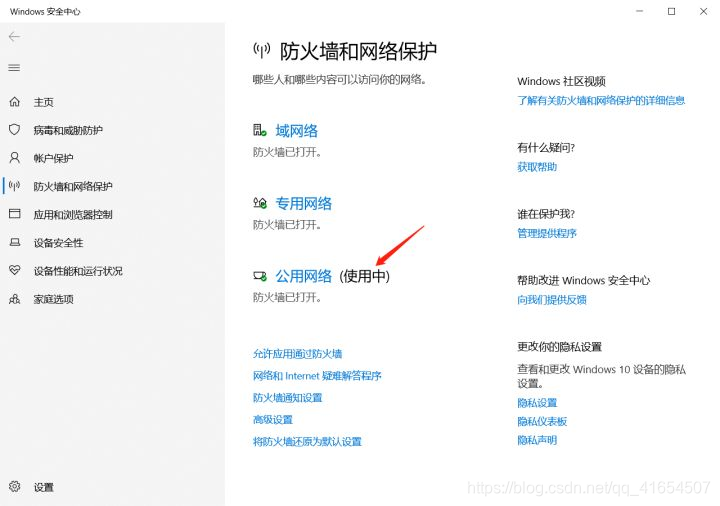720x506 pixels.
Task: Click 将防火墙还原为默认设置 link
Action: coord(307,442)
